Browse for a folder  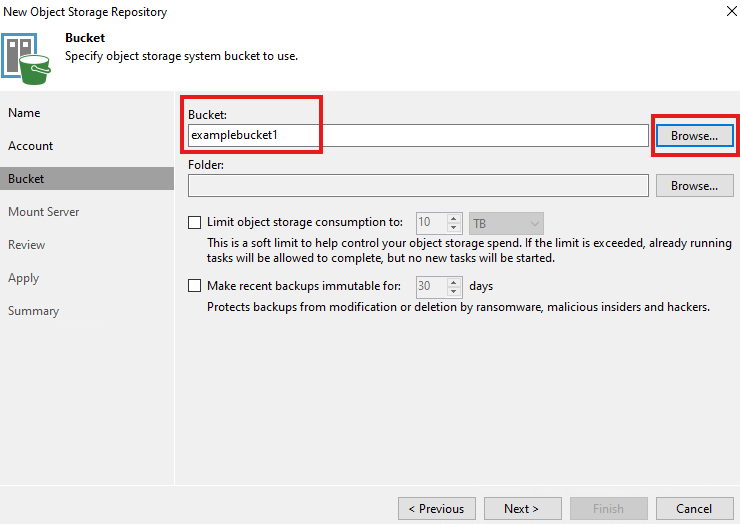point(694,186)
